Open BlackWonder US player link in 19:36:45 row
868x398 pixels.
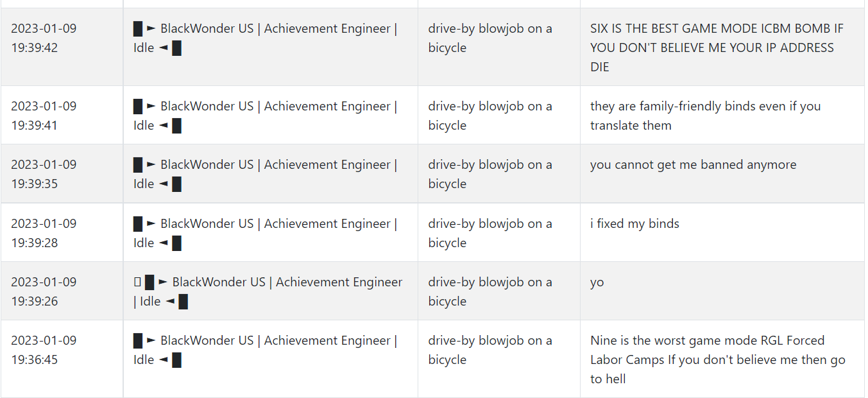265,350
